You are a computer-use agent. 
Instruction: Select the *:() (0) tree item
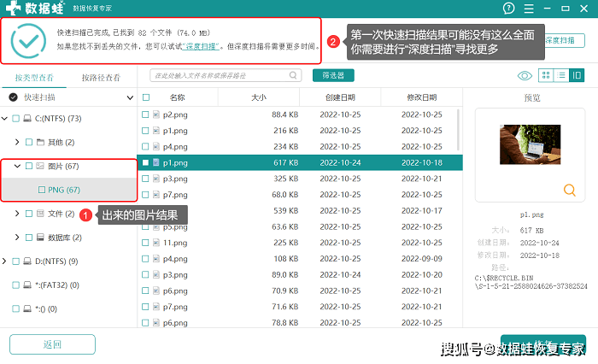pyautogui.click(x=46, y=308)
